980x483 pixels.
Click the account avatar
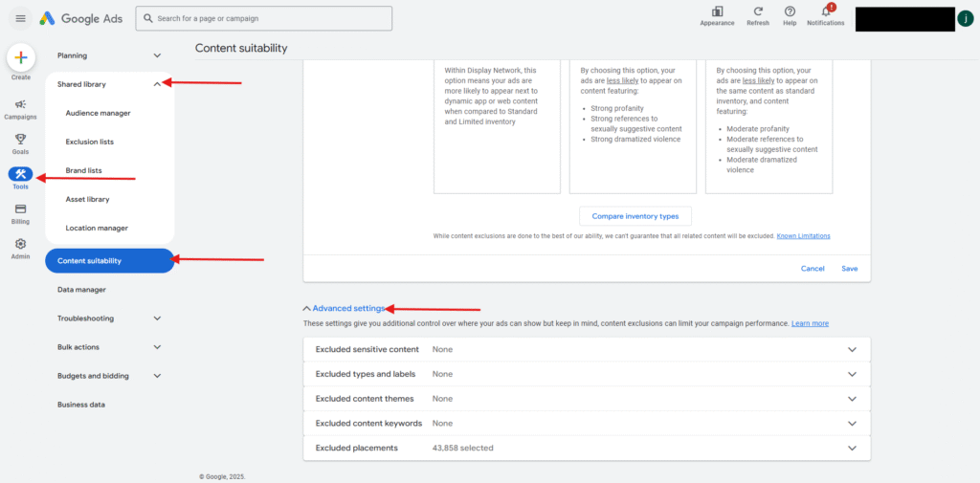965,18
